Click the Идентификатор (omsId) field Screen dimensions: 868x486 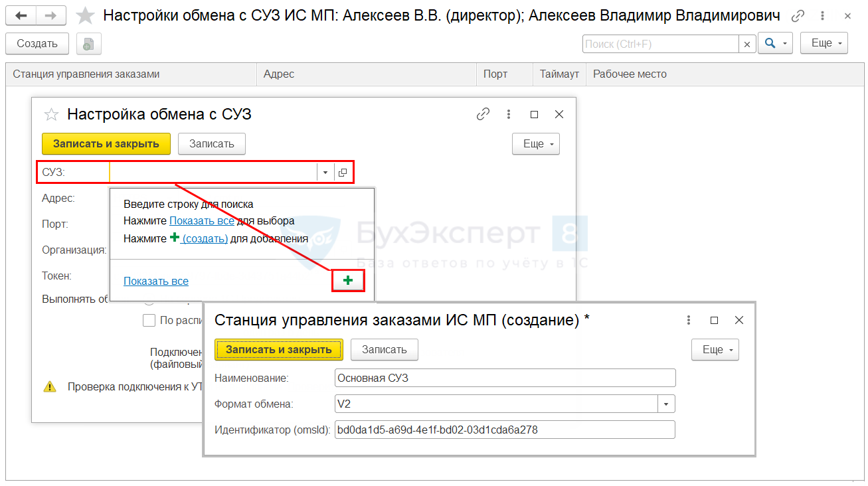pyautogui.click(x=505, y=430)
